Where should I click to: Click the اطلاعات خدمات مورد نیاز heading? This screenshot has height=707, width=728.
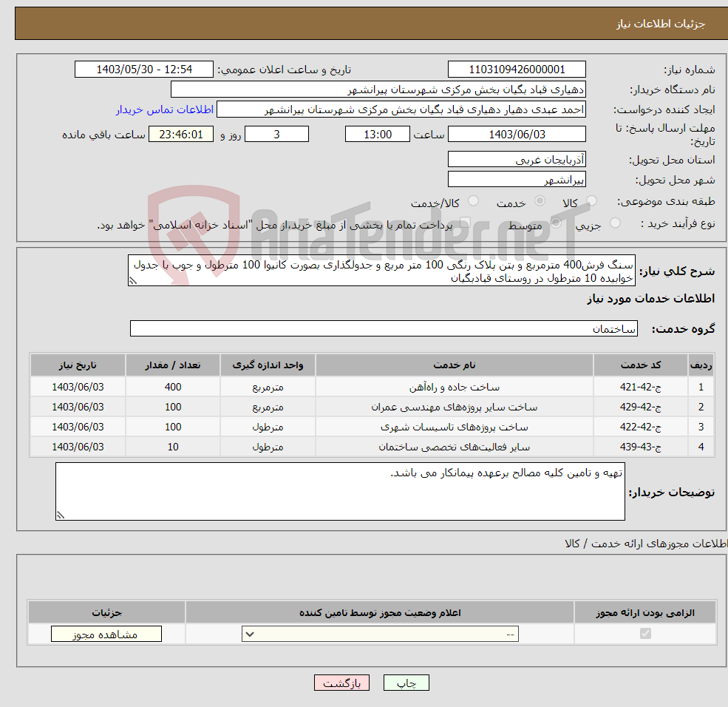point(651,298)
